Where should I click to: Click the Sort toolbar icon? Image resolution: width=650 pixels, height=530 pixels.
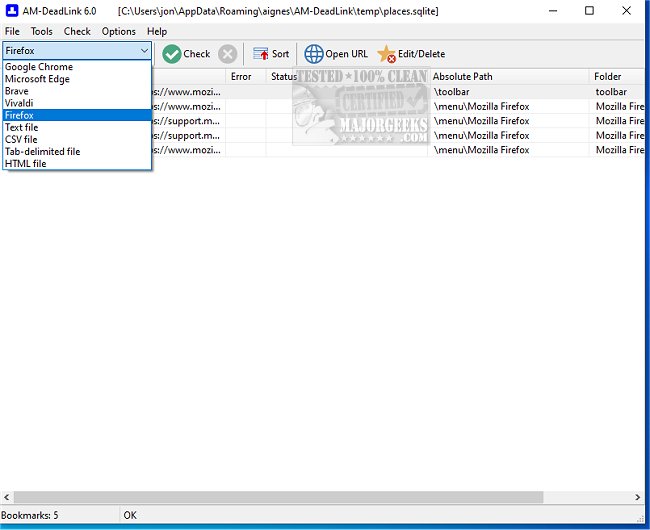tap(261, 54)
